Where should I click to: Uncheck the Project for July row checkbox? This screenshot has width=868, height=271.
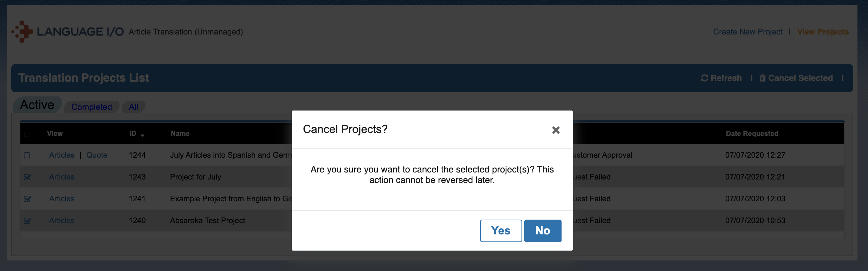[x=27, y=177]
